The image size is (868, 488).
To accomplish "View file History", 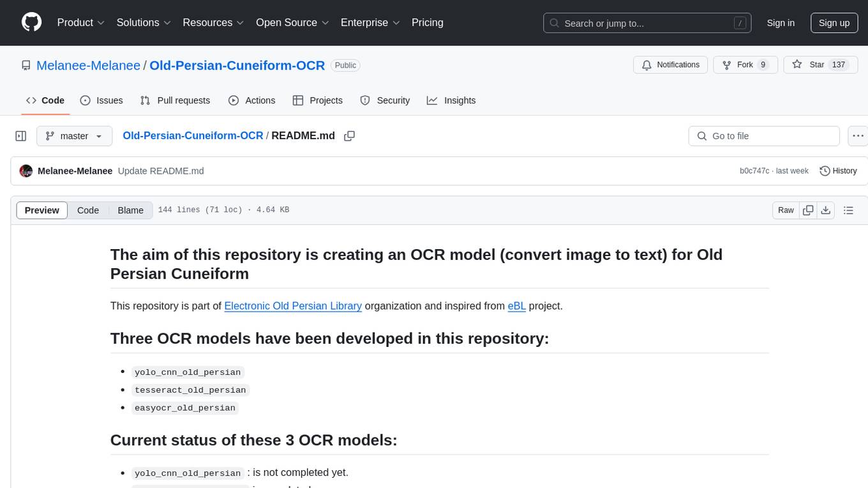I will coord(838,171).
